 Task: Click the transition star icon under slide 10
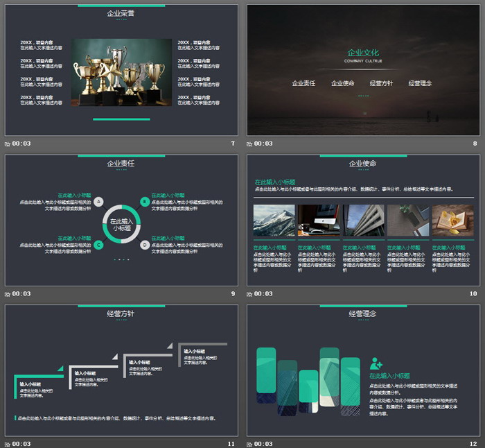point(250,293)
